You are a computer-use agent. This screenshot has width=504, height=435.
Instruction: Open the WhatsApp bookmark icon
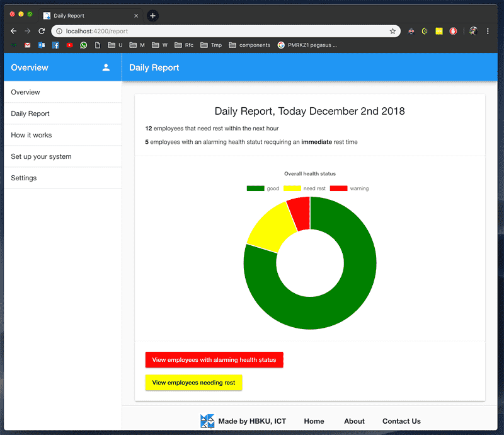pos(84,45)
